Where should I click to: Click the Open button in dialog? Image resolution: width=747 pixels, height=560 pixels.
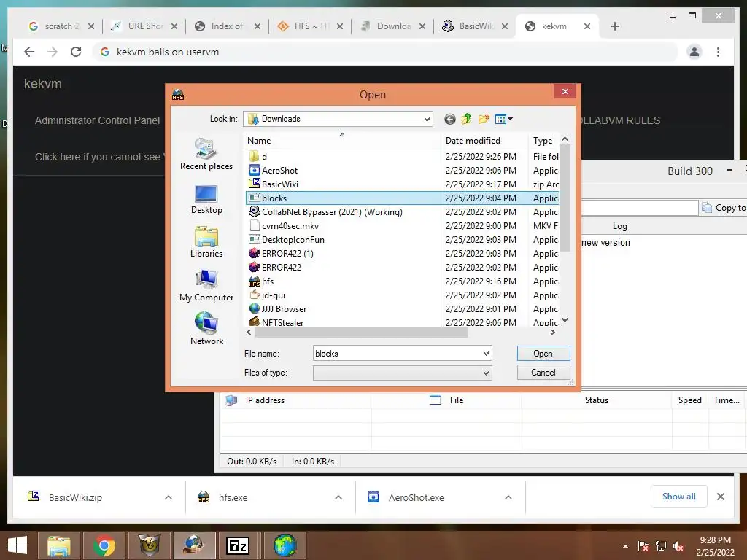[543, 354]
